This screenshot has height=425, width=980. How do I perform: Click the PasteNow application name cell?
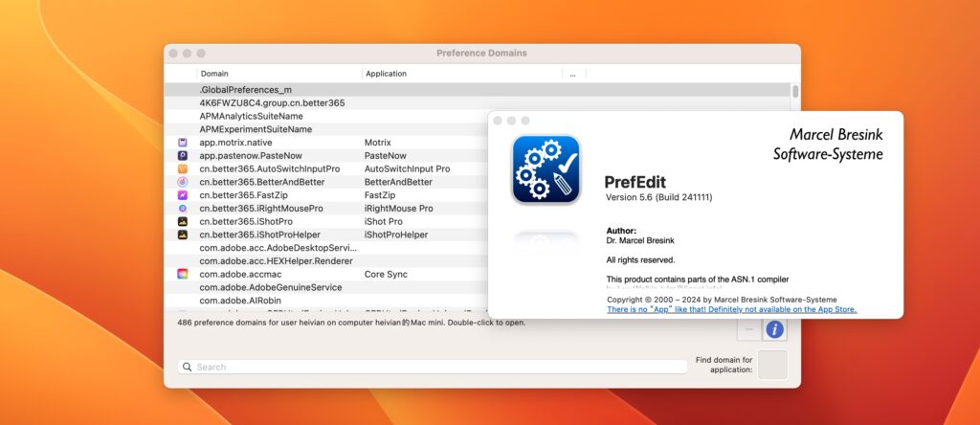click(386, 156)
